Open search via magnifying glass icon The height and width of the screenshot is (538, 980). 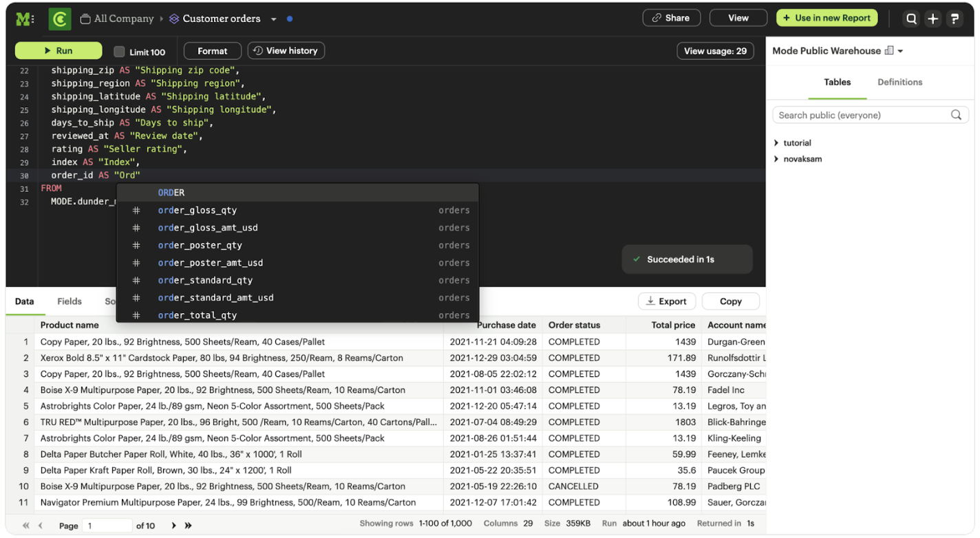click(911, 19)
